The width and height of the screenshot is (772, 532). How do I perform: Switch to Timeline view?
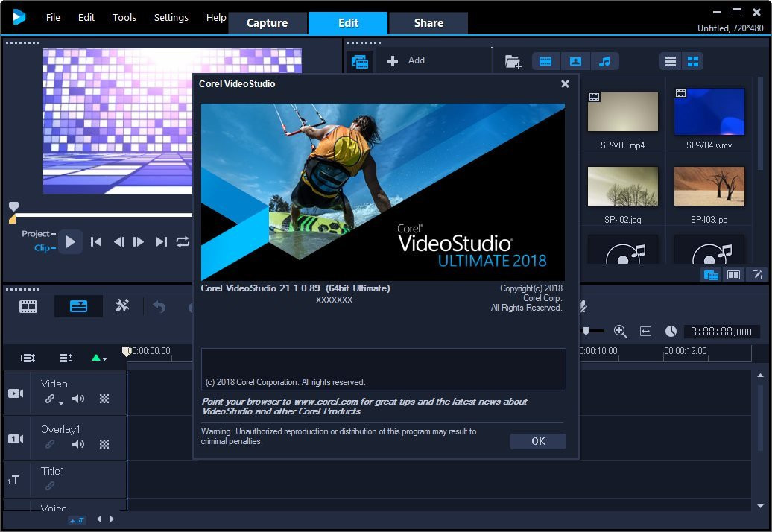tap(78, 306)
